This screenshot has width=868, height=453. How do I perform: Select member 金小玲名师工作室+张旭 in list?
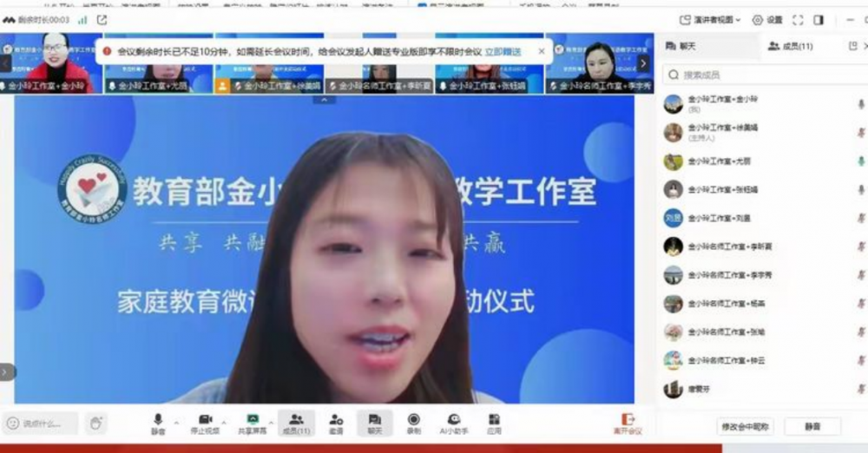(765, 332)
